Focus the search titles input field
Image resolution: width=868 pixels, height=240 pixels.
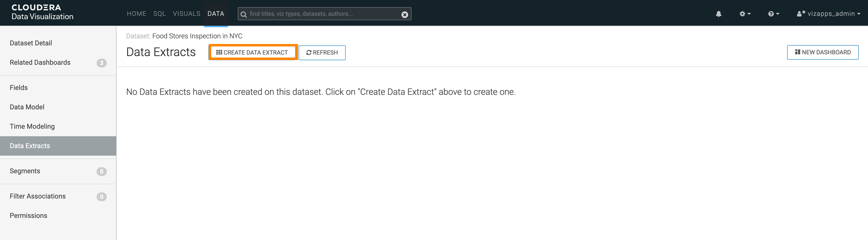[324, 14]
